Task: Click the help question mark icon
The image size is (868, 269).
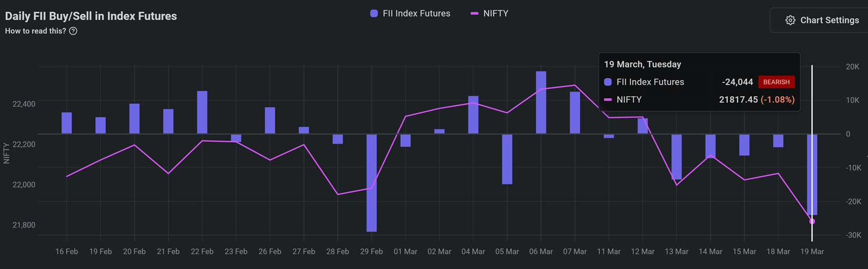Action: click(x=74, y=31)
